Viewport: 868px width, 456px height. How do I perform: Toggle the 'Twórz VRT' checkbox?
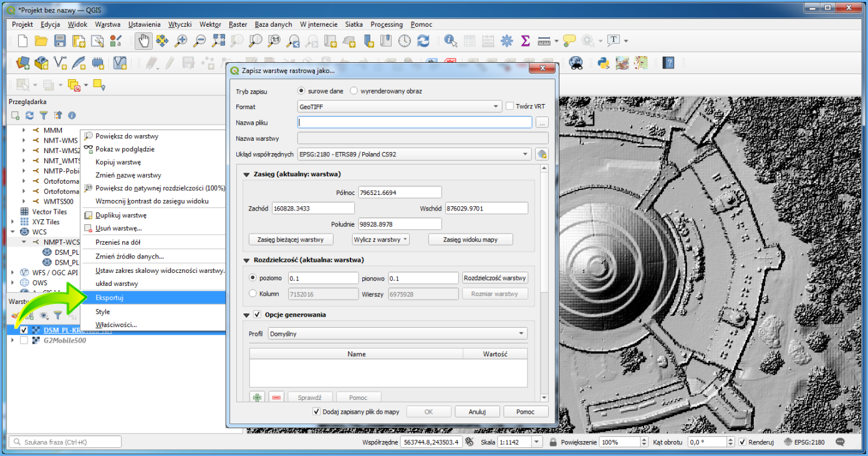coord(509,107)
